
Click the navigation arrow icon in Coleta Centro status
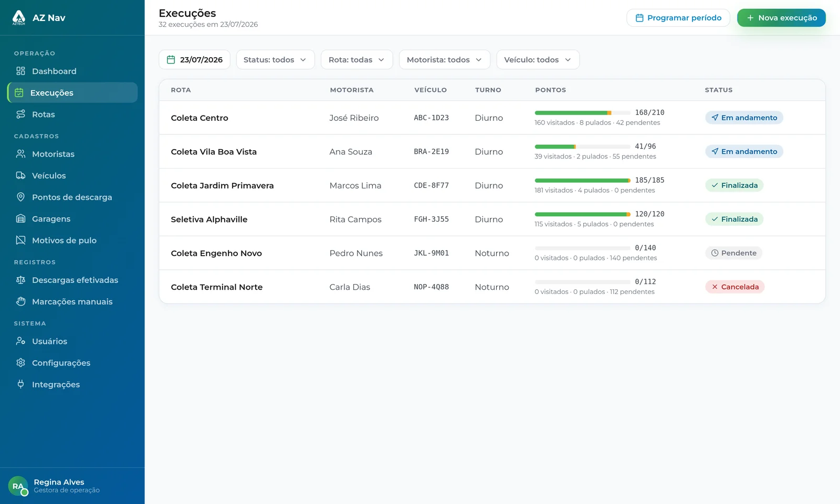pos(715,118)
